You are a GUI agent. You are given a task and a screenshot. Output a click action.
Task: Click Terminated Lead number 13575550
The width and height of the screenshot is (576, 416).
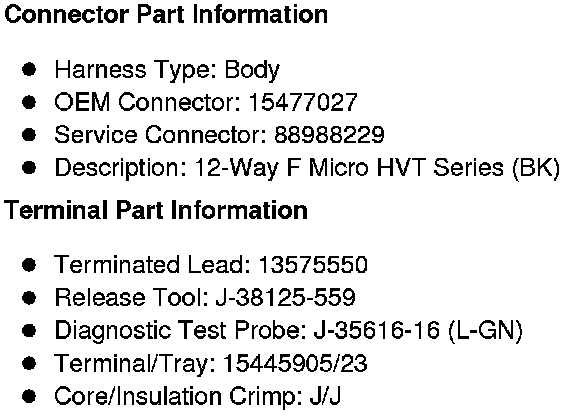coord(313,265)
